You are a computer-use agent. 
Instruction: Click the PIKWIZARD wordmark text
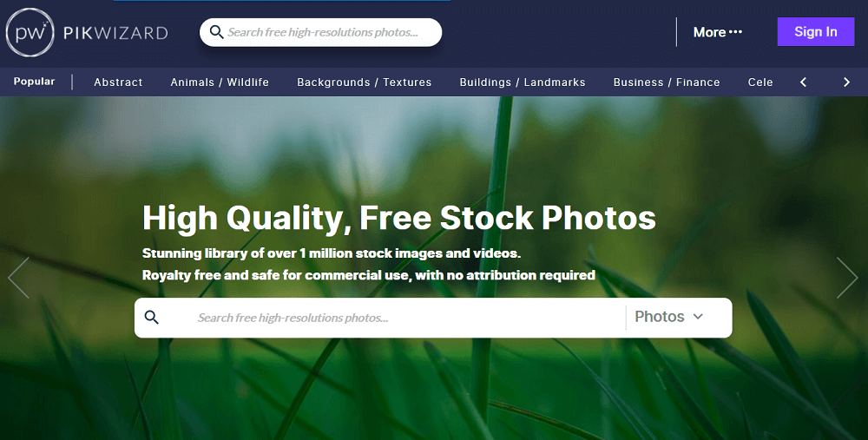[x=115, y=33]
